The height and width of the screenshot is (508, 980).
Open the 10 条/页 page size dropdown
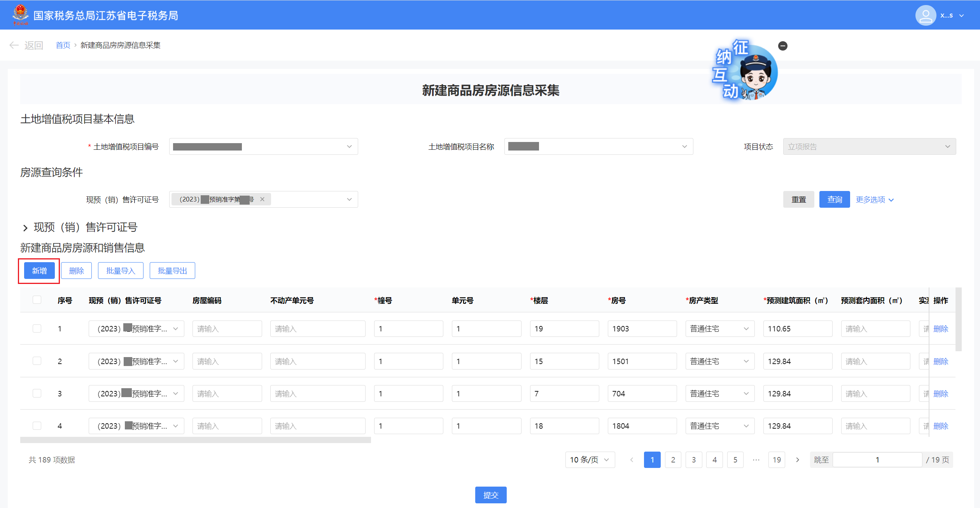tap(590, 460)
